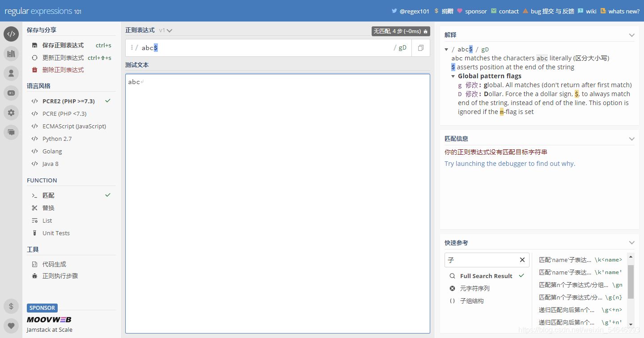The height and width of the screenshot is (338, 644).
Task: Click the MOOVWEB sponsor logo
Action: coord(49,320)
